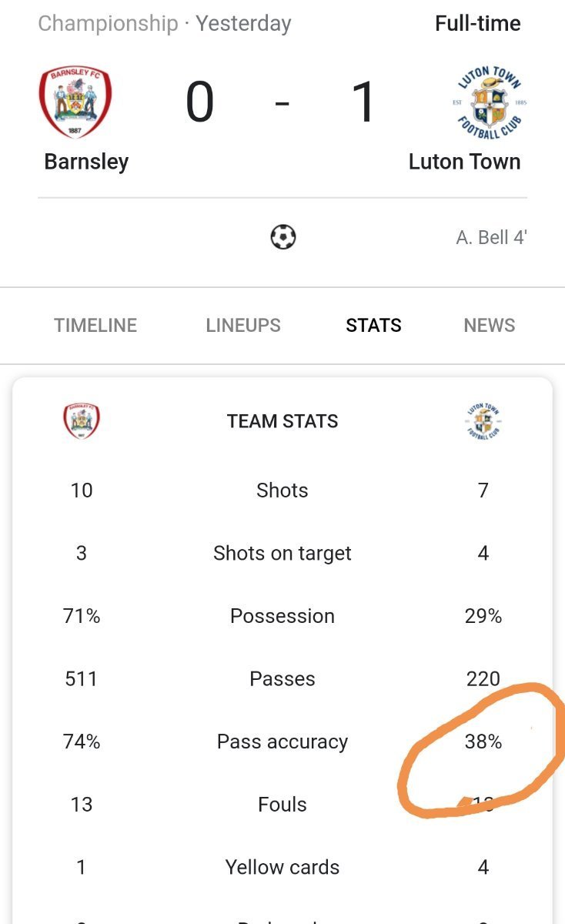The height and width of the screenshot is (924, 565).
Task: Click the large Luton Town crest
Action: coord(490,102)
